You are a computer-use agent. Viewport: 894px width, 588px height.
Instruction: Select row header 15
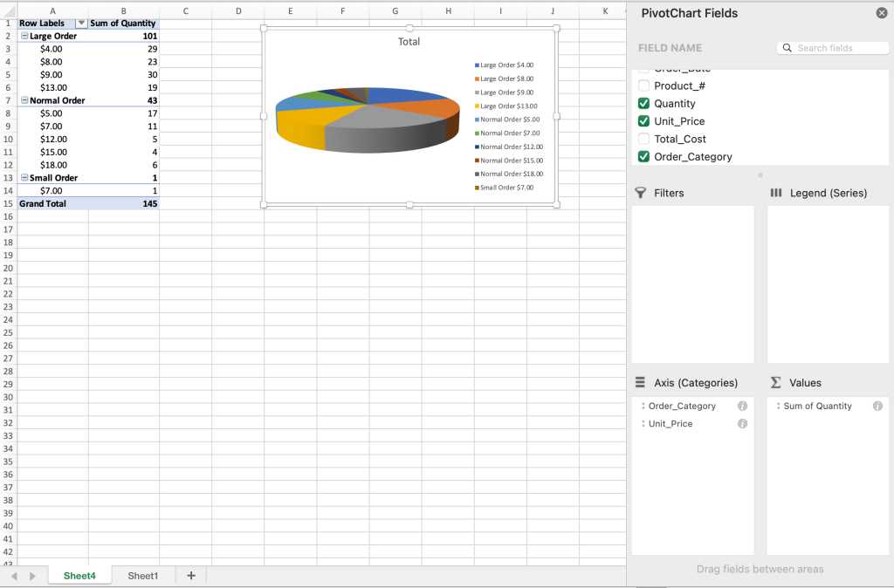(x=8, y=203)
